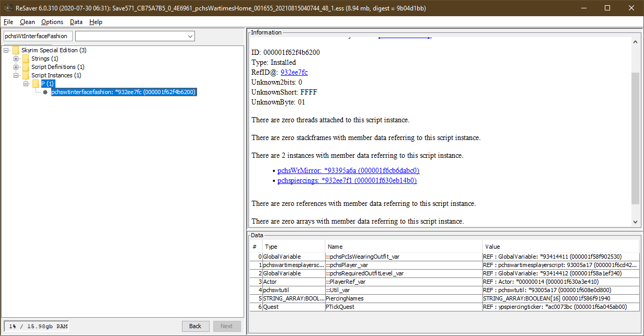The width and height of the screenshot is (644, 336).
Task: Click the value REF : GlobalVariable: *93414412
Action: point(561,273)
